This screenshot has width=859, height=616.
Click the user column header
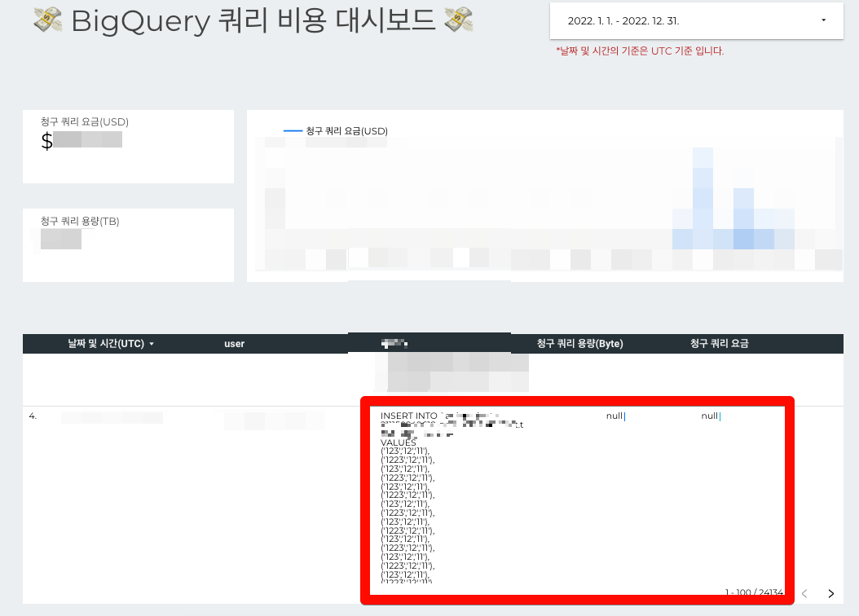coord(234,344)
